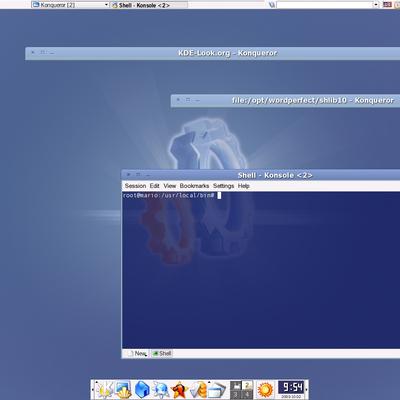Click the panel's left hide handle
The height and width of the screenshot is (400, 400).
[93, 389]
